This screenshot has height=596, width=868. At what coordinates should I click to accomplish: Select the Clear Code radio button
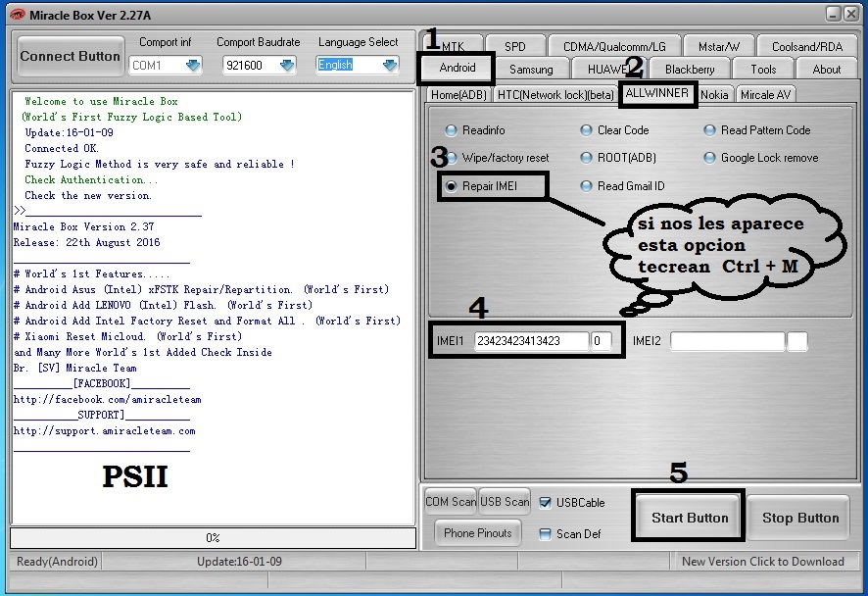(586, 130)
